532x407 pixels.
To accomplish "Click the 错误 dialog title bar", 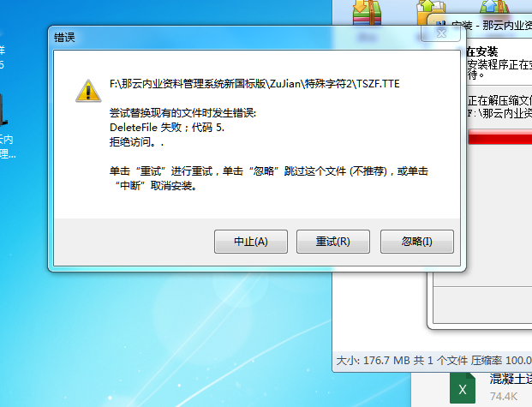I will [x=234, y=37].
